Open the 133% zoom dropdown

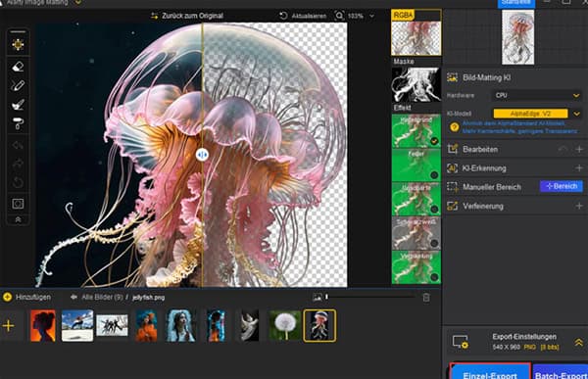(372, 16)
